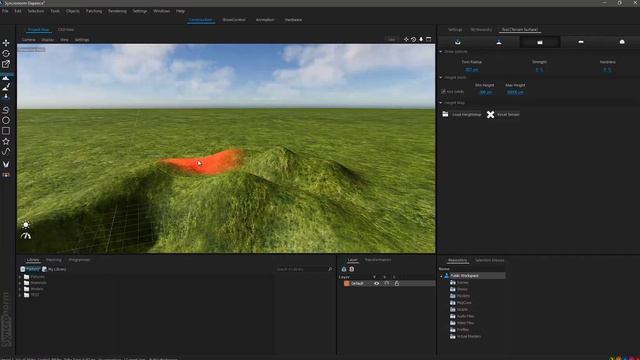
Task: Choose the selected middle terrain brush mode
Action: coord(540,42)
